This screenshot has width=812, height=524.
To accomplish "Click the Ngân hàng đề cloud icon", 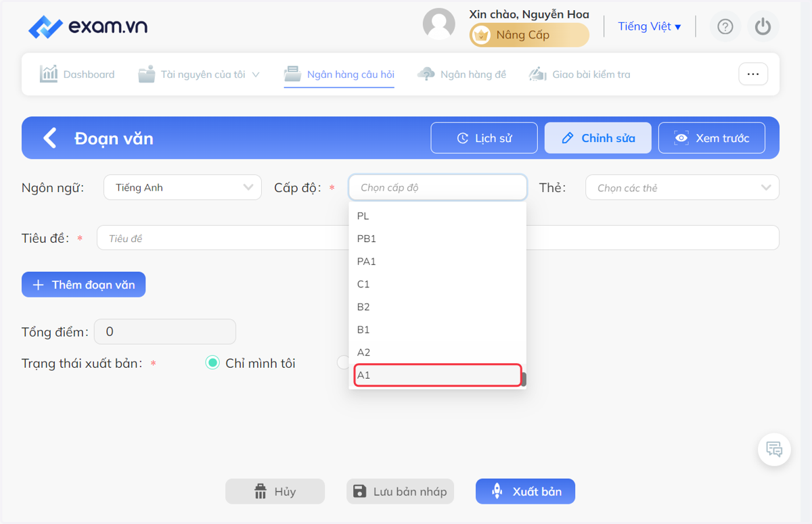I will coord(426,74).
